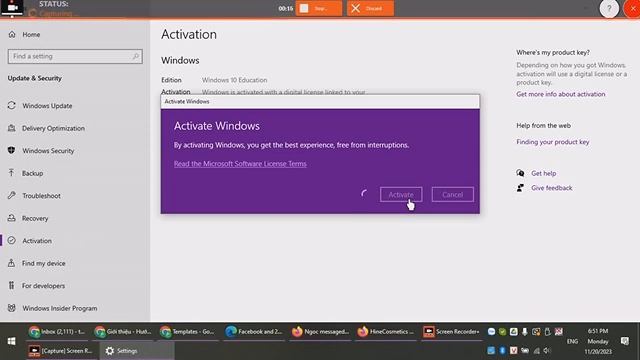Image resolution: width=640 pixels, height=360 pixels.
Task: Click the Backup upload arrow icon
Action: [11, 173]
